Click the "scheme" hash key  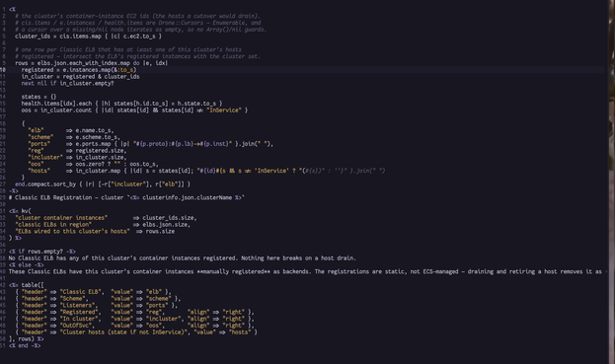click(x=40, y=137)
